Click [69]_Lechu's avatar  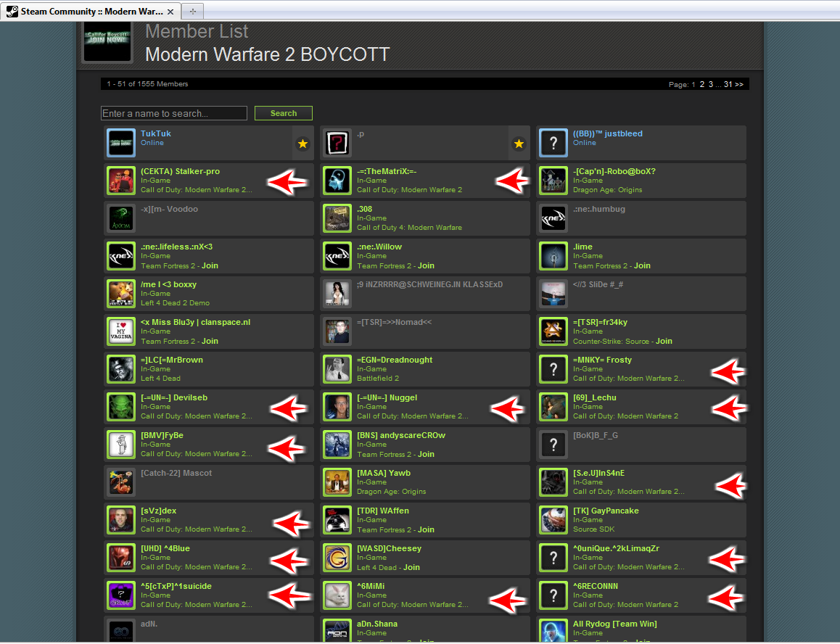553,406
